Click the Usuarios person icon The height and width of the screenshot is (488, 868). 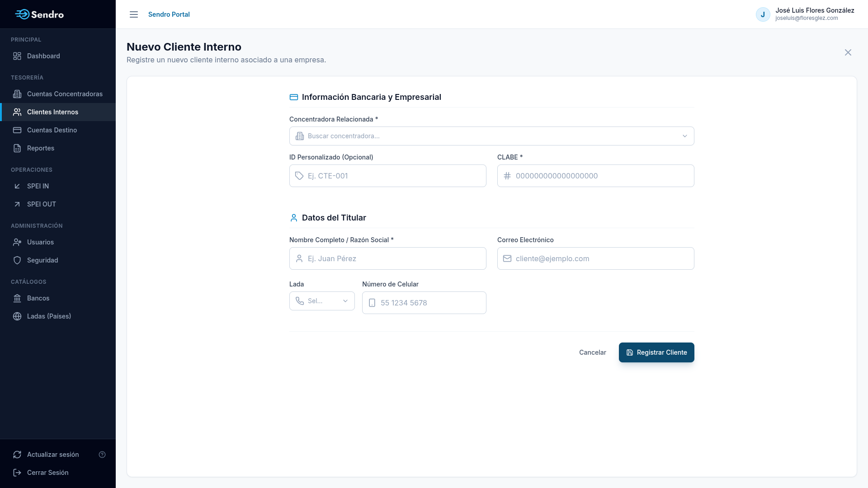click(17, 242)
